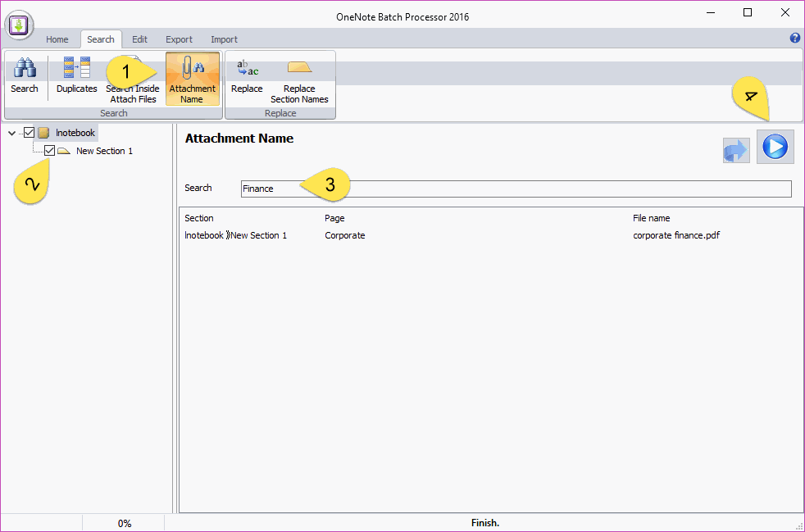Uncheck the New Section 1 checkbox
The image size is (805, 532).
[49, 151]
